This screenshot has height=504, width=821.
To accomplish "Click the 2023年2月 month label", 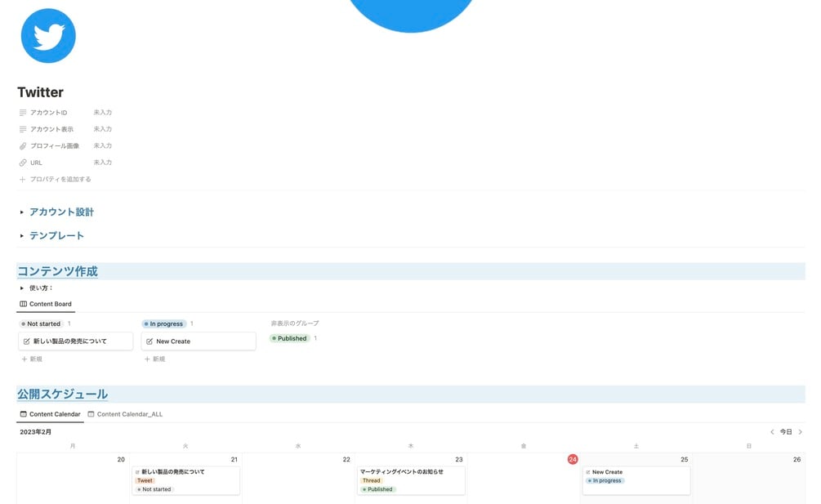I will [x=36, y=432].
